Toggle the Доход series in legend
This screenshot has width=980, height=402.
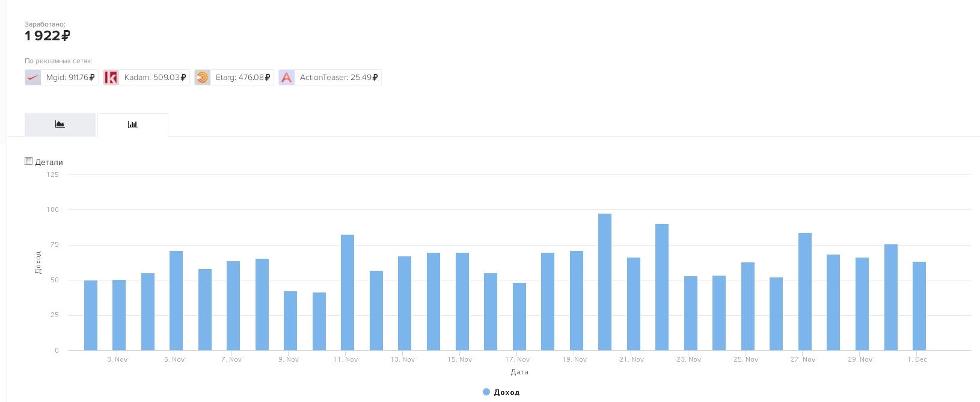[x=506, y=392]
